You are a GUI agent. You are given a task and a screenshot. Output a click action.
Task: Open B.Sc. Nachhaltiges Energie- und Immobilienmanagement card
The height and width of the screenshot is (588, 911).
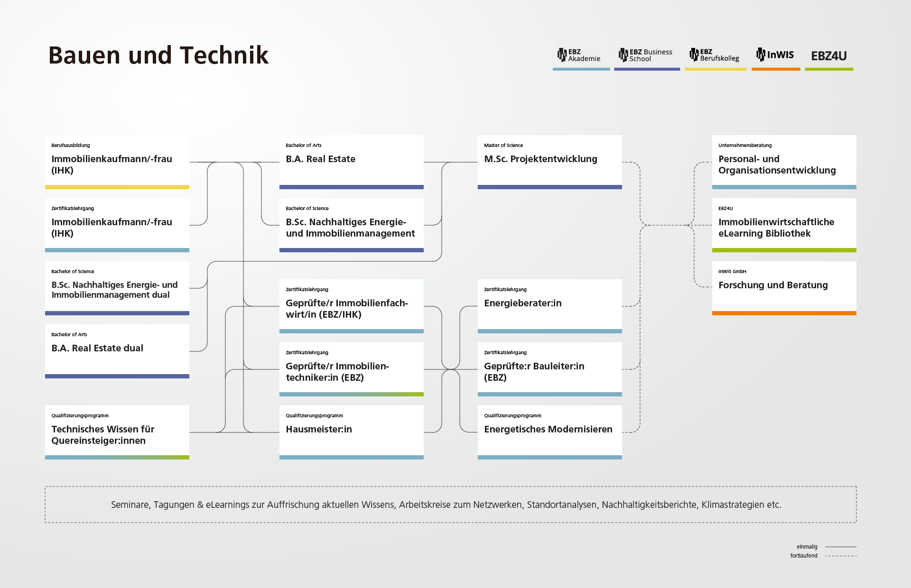click(352, 225)
